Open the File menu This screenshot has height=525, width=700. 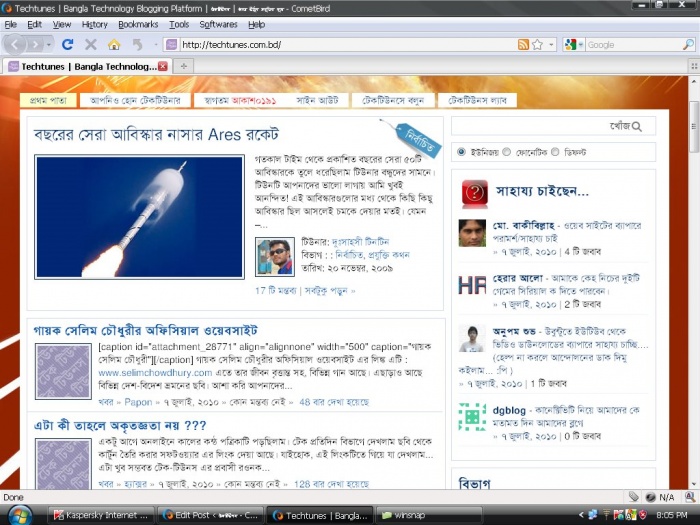click(10, 25)
